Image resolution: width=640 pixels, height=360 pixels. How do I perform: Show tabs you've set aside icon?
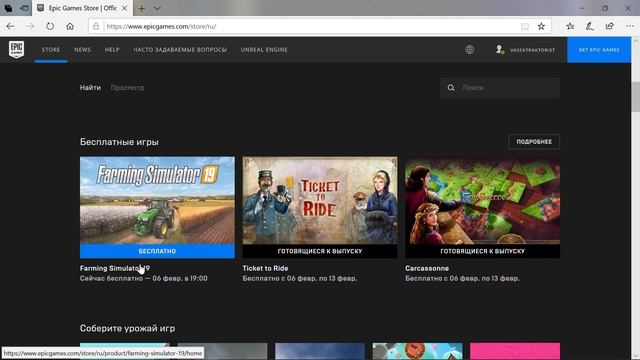9,8
